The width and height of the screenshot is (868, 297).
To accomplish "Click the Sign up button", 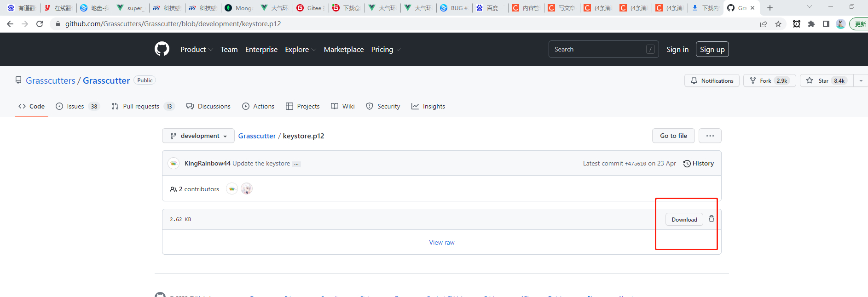I will click(712, 49).
